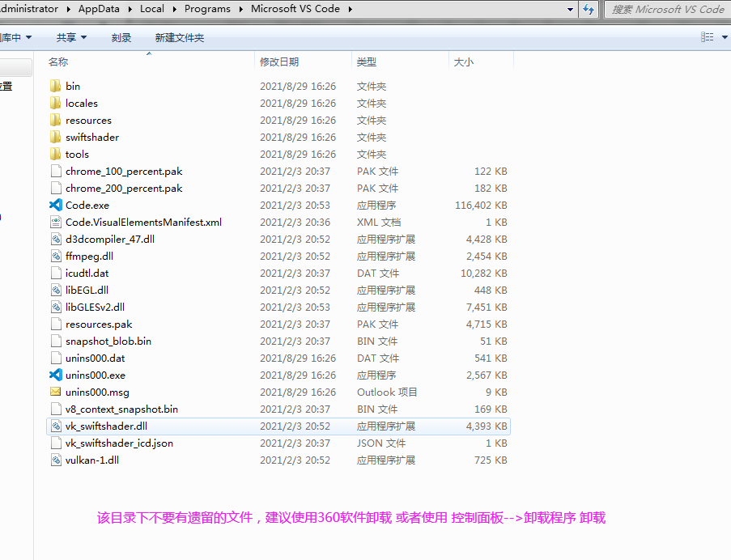Select the d3dcompiler_47.dll icon
This screenshot has height=560, width=731.
coord(57,239)
